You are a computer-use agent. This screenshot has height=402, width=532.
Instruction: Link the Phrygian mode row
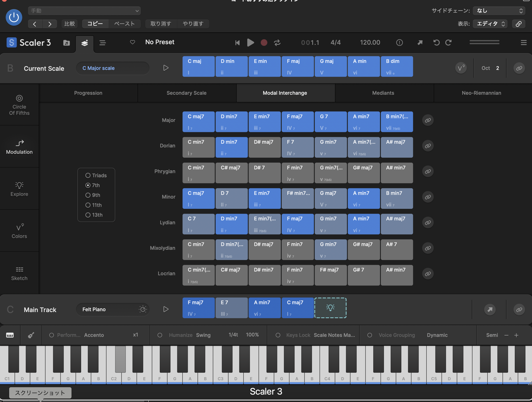point(428,171)
